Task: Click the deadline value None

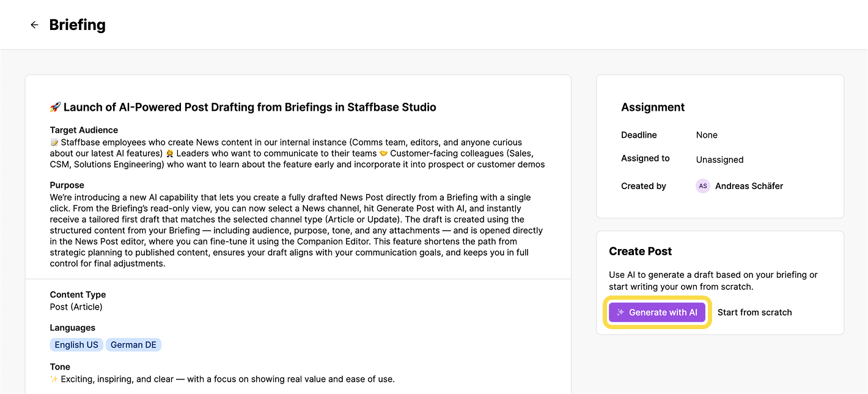Action: tap(707, 135)
